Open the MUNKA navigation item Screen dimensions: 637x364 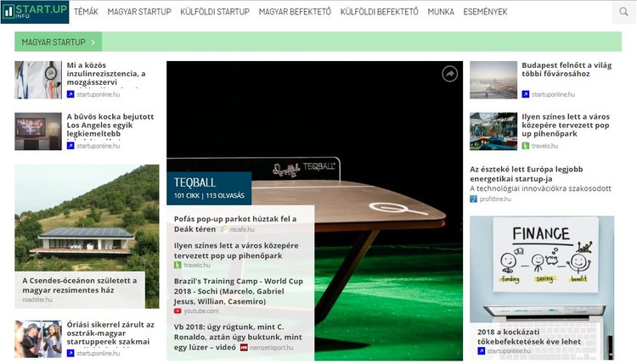[441, 12]
